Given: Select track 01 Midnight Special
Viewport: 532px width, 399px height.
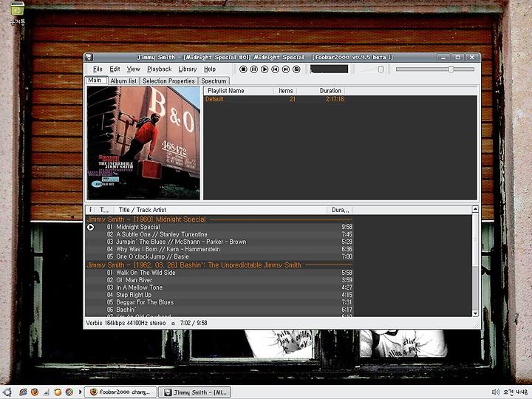Looking at the screenshot, I should coord(219,227).
